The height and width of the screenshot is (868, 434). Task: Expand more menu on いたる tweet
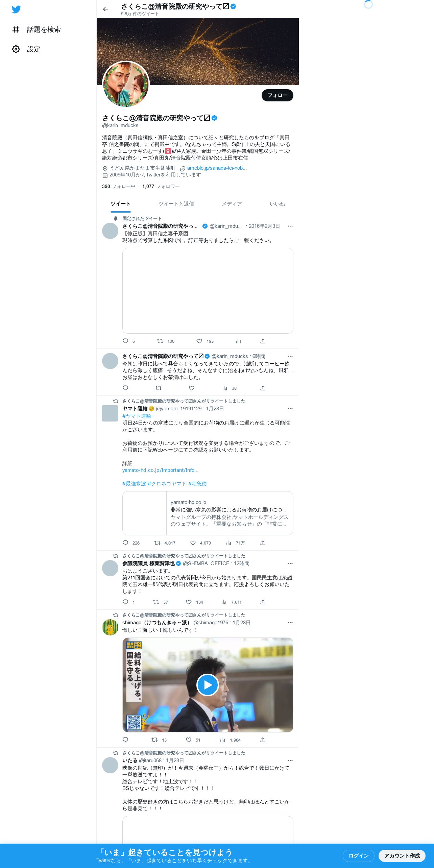(290, 761)
